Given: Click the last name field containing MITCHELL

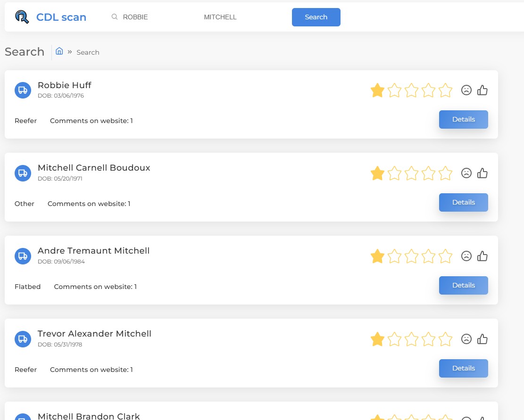Looking at the screenshot, I should [236, 17].
